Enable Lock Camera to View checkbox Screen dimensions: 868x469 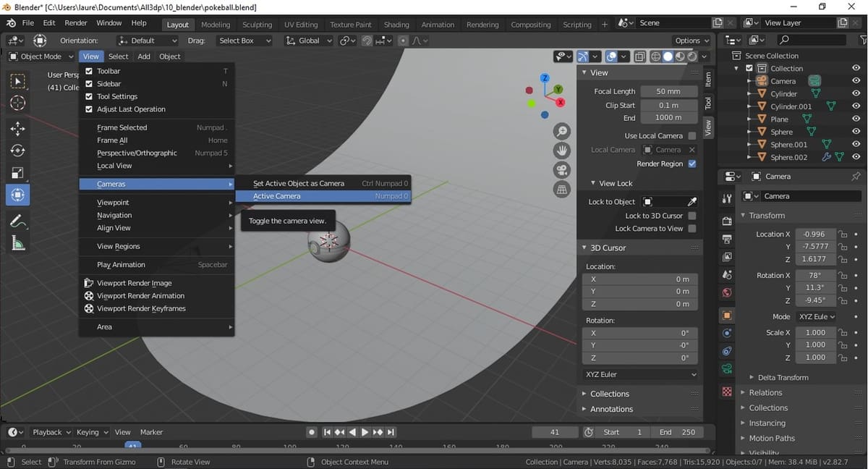pyautogui.click(x=692, y=229)
